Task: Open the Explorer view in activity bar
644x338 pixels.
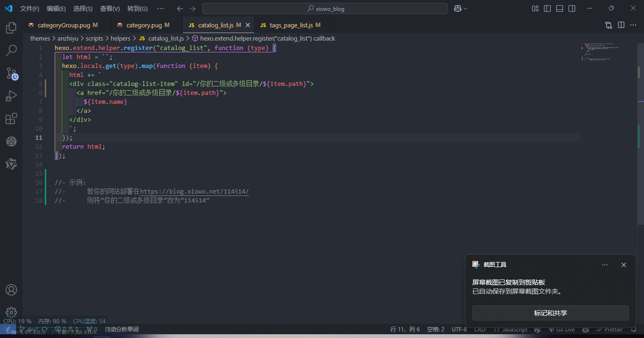Action: (11, 28)
